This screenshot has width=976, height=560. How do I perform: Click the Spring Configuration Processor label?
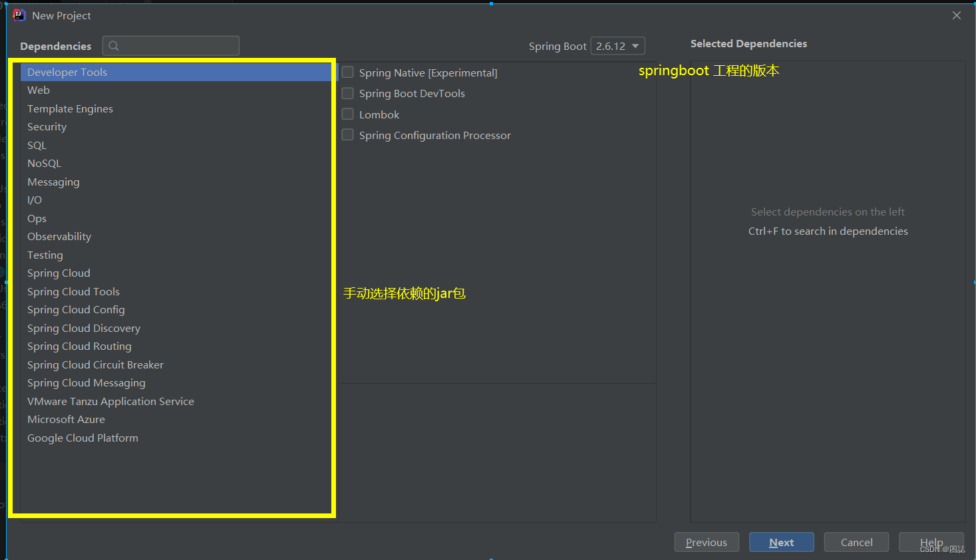pyautogui.click(x=435, y=136)
